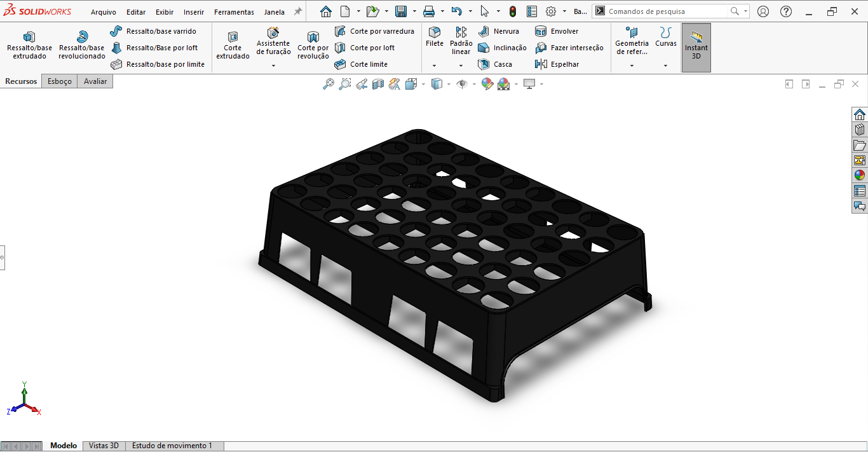Select Corte por loft
The image size is (868, 452).
click(365, 48)
